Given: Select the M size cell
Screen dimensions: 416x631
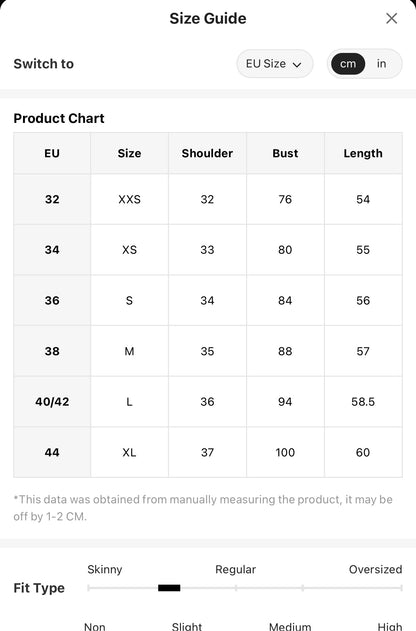Looking at the screenshot, I should point(130,351).
